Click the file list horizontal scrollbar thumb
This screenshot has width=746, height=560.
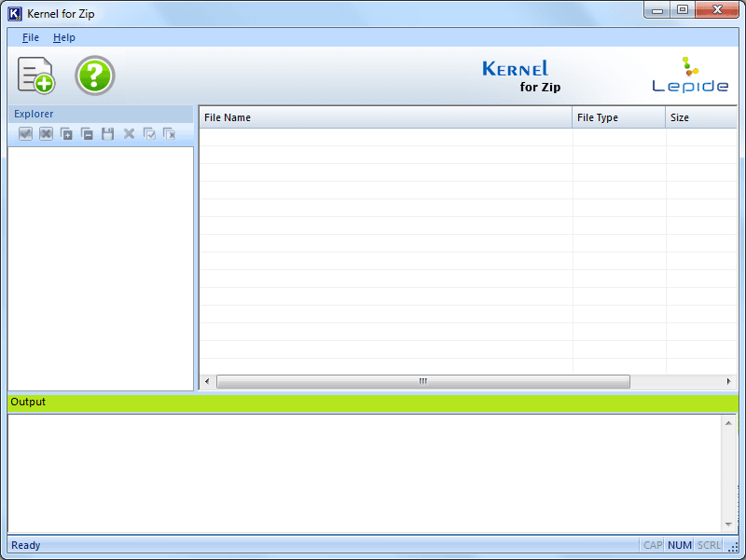click(x=423, y=381)
